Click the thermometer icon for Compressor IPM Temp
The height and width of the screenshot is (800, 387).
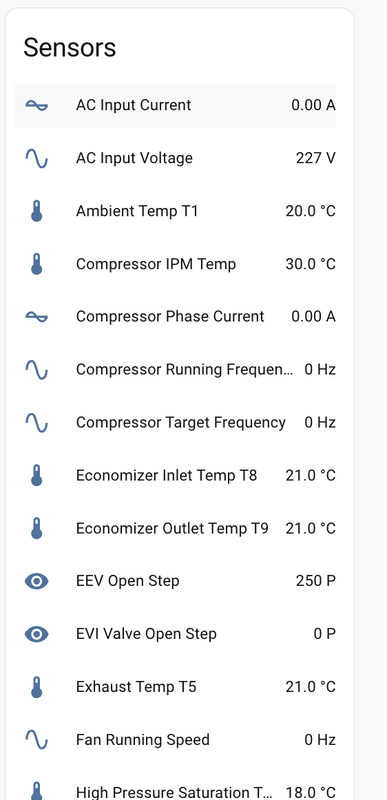37,264
